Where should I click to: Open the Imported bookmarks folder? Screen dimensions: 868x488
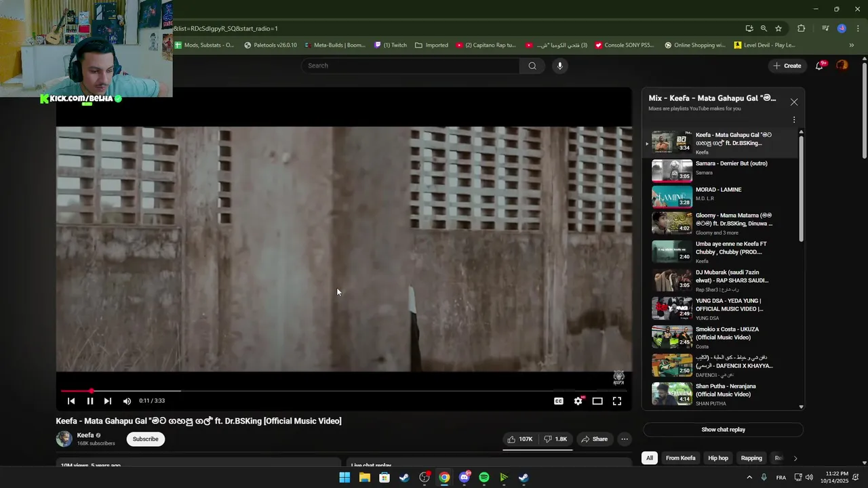click(431, 45)
